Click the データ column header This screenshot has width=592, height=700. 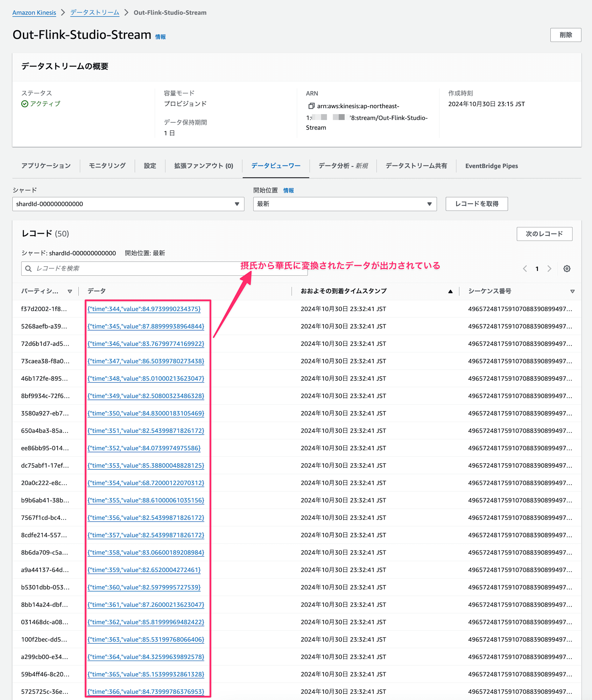click(97, 291)
